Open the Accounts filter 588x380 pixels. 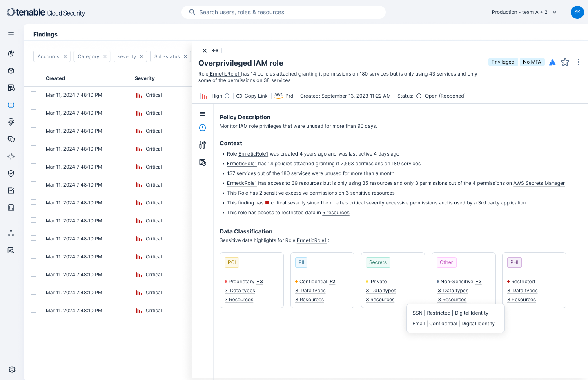pos(48,56)
